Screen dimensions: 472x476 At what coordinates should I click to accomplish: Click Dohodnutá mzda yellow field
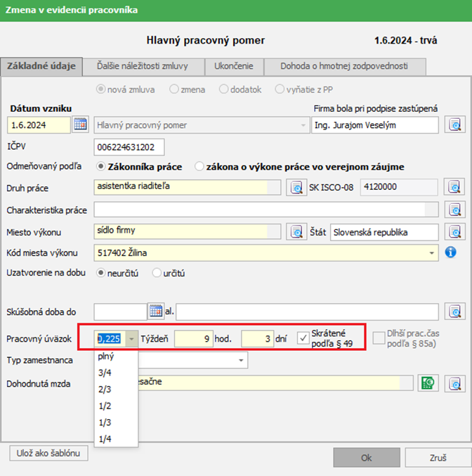(x=275, y=382)
